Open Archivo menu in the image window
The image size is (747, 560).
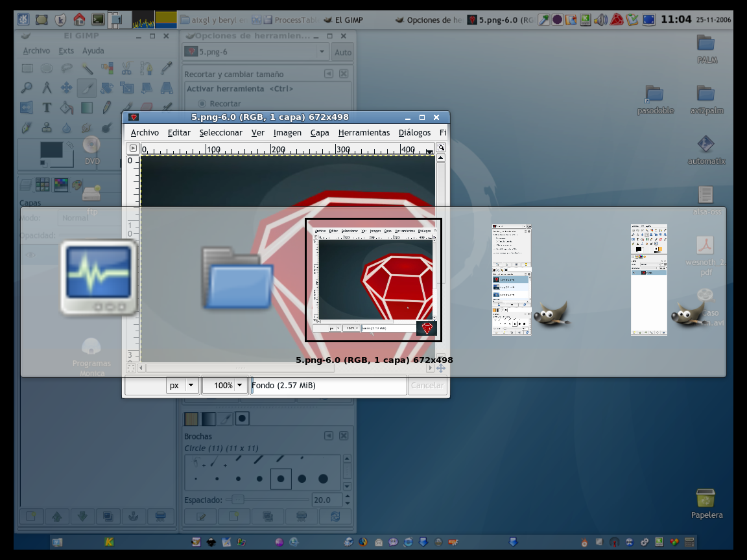click(145, 132)
